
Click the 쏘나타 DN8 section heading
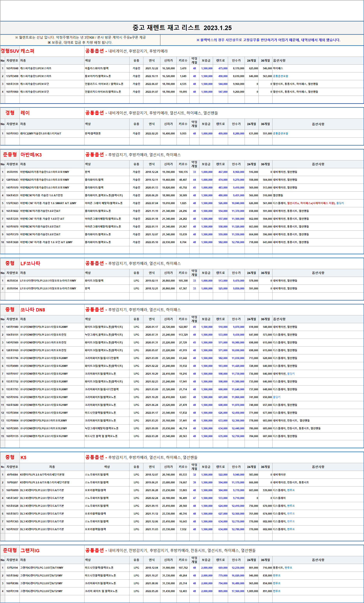coord(33,310)
